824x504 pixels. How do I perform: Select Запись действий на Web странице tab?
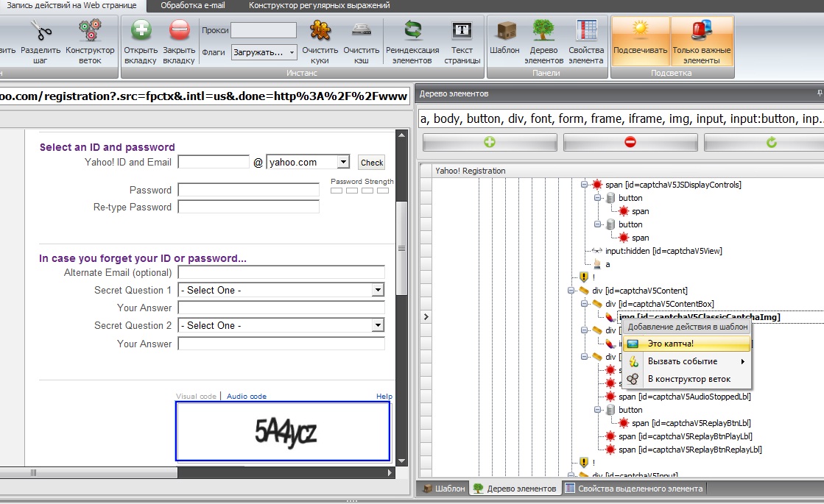(71, 5)
